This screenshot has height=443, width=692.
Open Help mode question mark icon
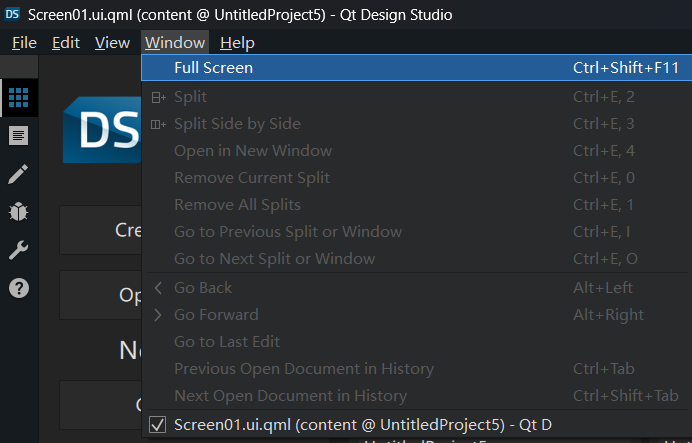click(18, 288)
